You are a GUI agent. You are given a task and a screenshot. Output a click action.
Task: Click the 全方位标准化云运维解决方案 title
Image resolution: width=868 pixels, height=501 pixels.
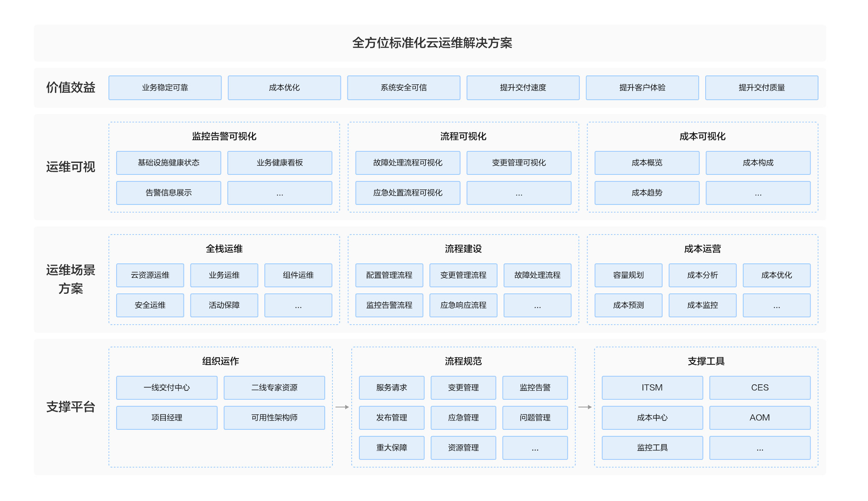pos(432,43)
